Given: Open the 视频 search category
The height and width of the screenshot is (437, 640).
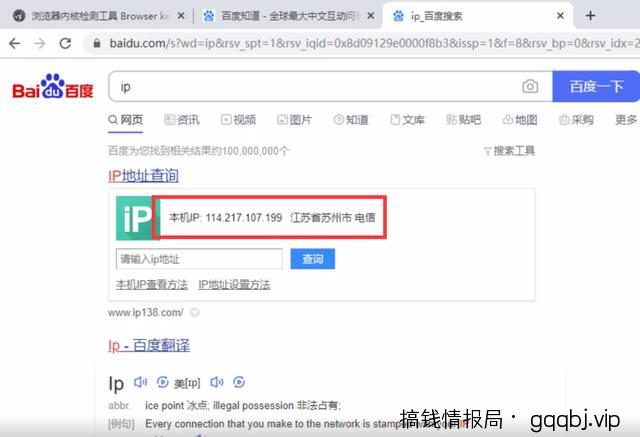Looking at the screenshot, I should tap(238, 120).
